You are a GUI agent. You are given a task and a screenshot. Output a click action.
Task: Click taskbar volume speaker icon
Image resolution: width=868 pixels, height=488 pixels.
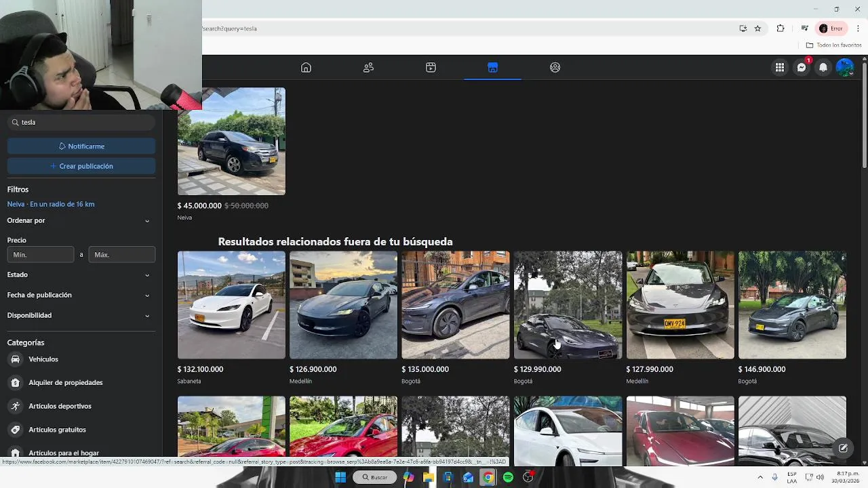coord(820,477)
